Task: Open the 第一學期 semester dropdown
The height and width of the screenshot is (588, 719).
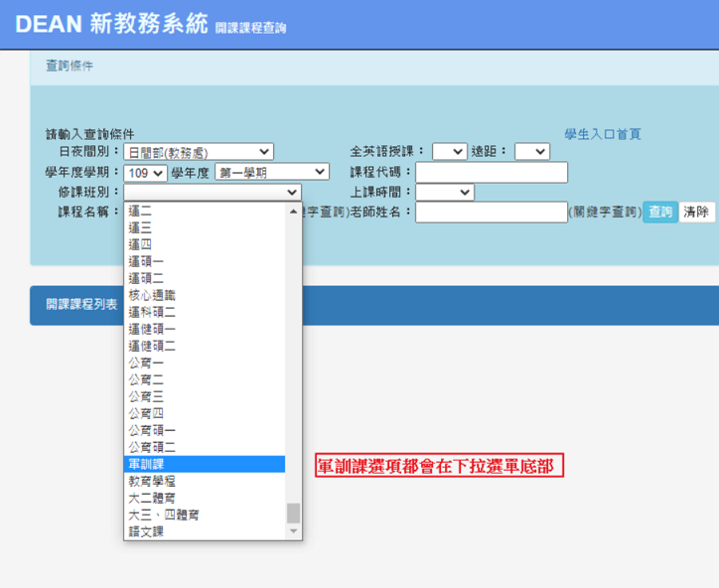Action: point(271,173)
